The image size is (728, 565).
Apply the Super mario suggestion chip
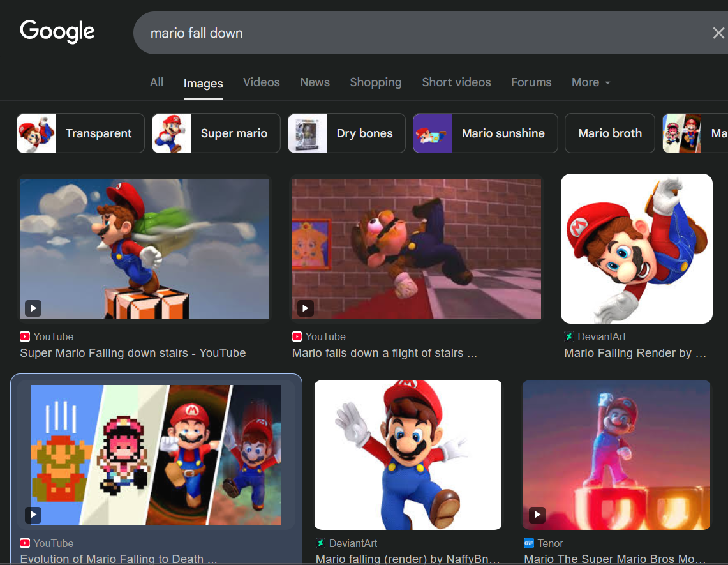[216, 133]
